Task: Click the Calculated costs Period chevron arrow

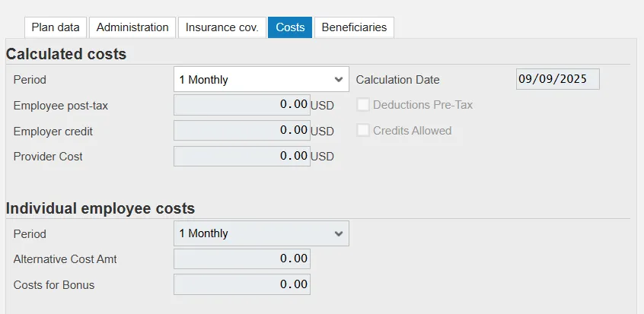Action: click(339, 79)
